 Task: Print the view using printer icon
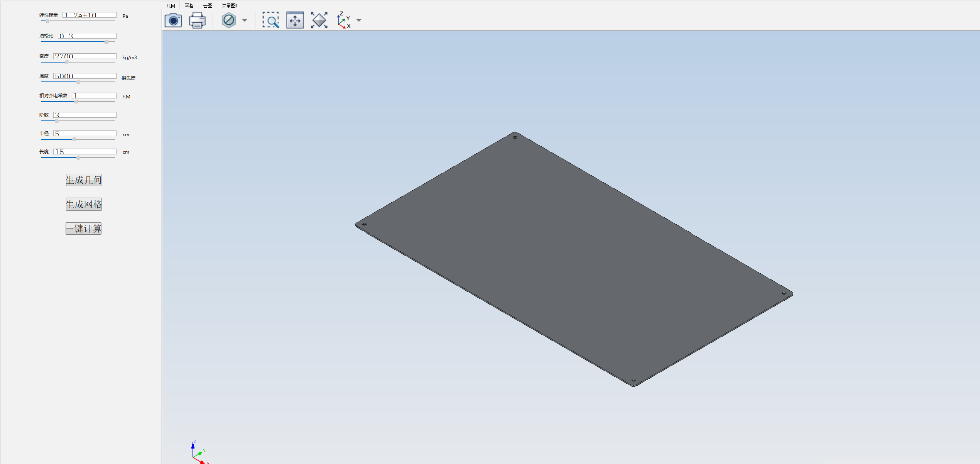point(197,20)
